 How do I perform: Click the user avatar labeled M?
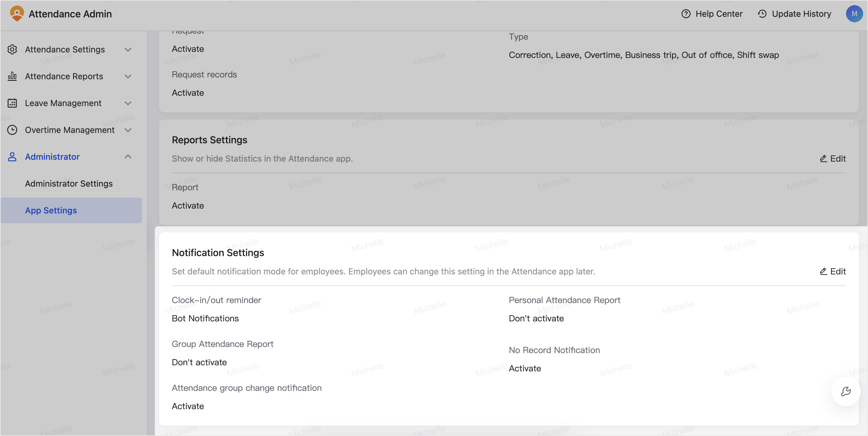coord(855,14)
